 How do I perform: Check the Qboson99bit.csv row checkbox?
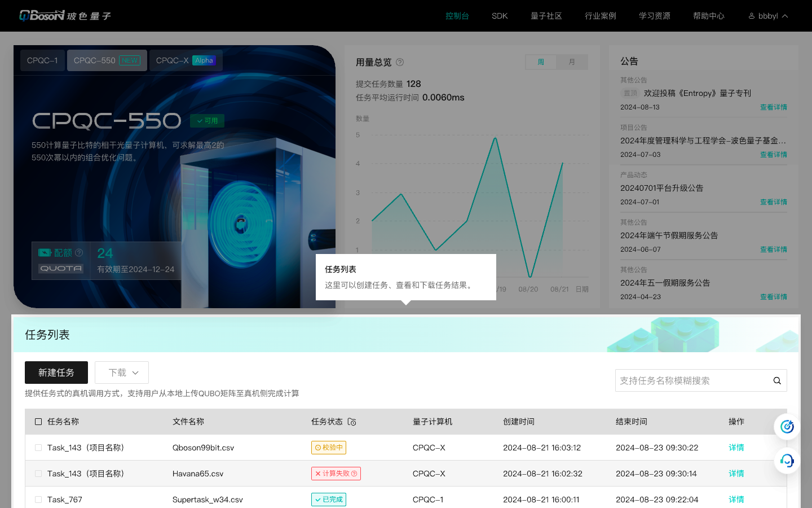pos(38,448)
